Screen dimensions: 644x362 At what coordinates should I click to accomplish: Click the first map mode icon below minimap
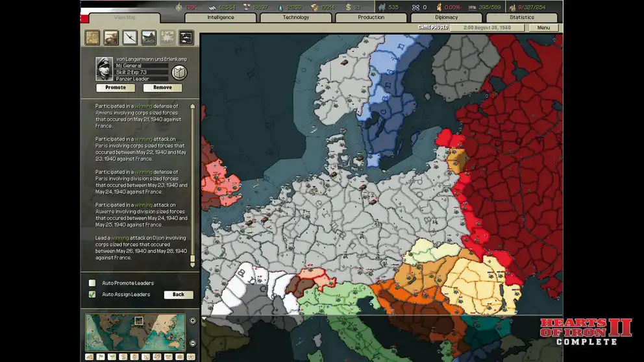[x=89, y=357]
